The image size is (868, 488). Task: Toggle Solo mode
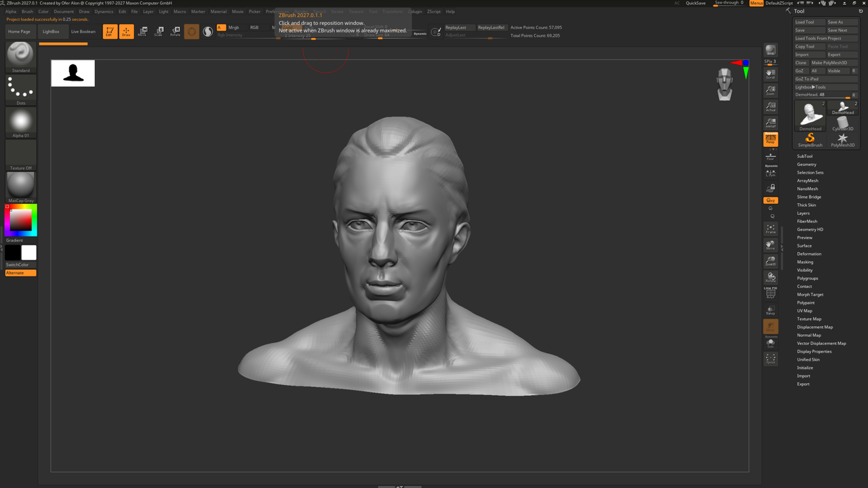(770, 342)
